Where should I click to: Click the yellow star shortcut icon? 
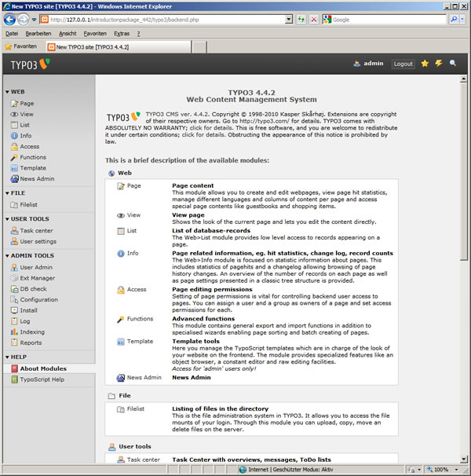[425, 64]
